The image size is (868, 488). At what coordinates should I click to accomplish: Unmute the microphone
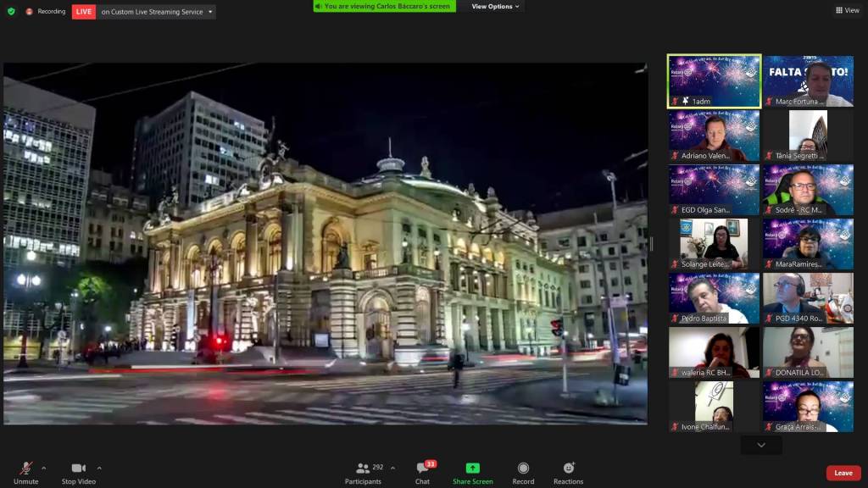(26, 469)
